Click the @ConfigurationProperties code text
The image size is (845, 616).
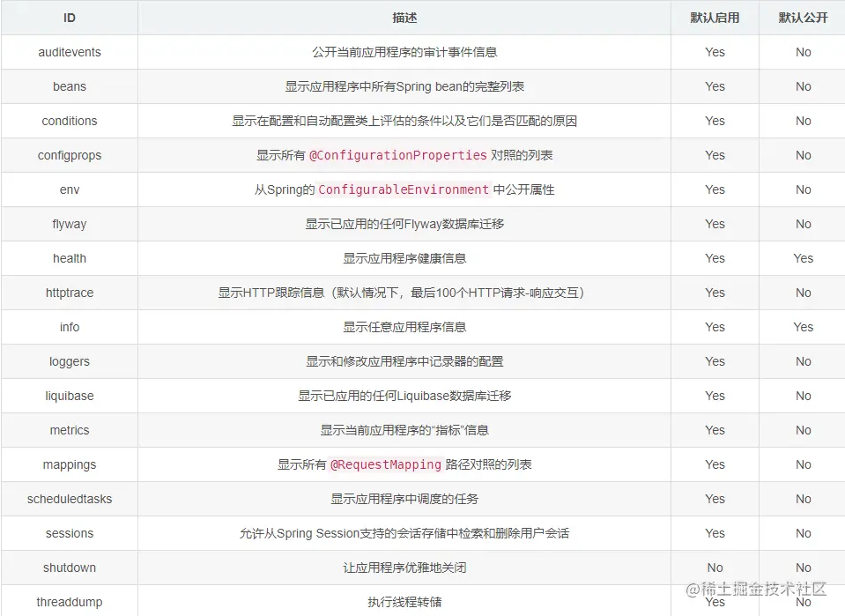point(397,156)
